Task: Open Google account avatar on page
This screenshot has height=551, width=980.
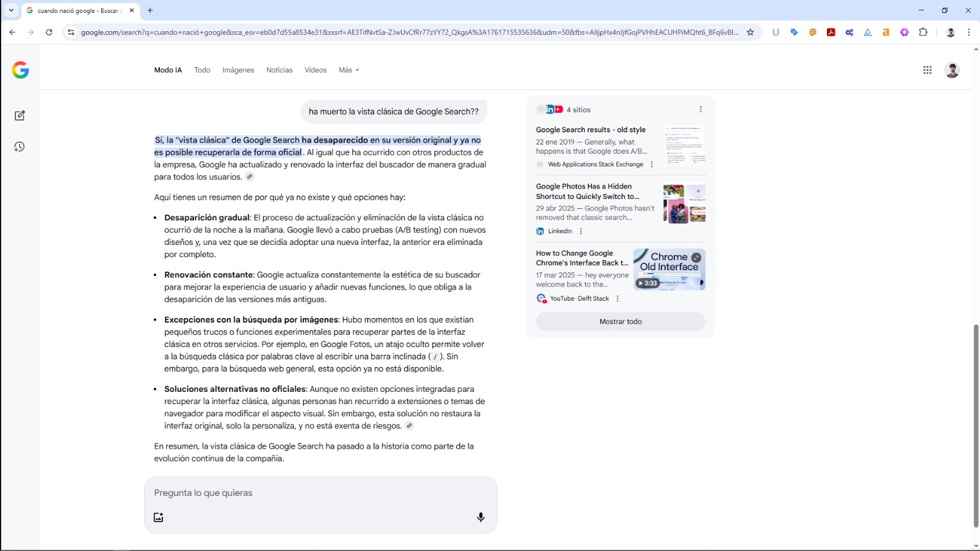Action: tap(952, 70)
